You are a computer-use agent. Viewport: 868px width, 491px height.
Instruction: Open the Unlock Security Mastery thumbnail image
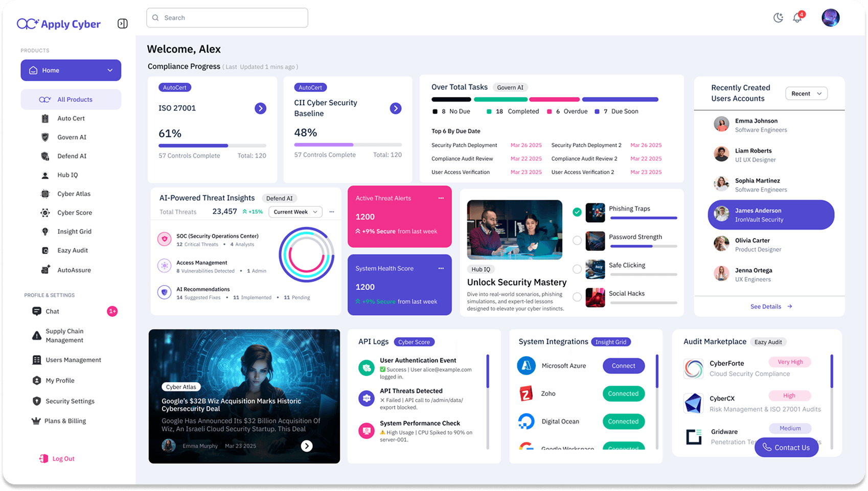(x=515, y=230)
